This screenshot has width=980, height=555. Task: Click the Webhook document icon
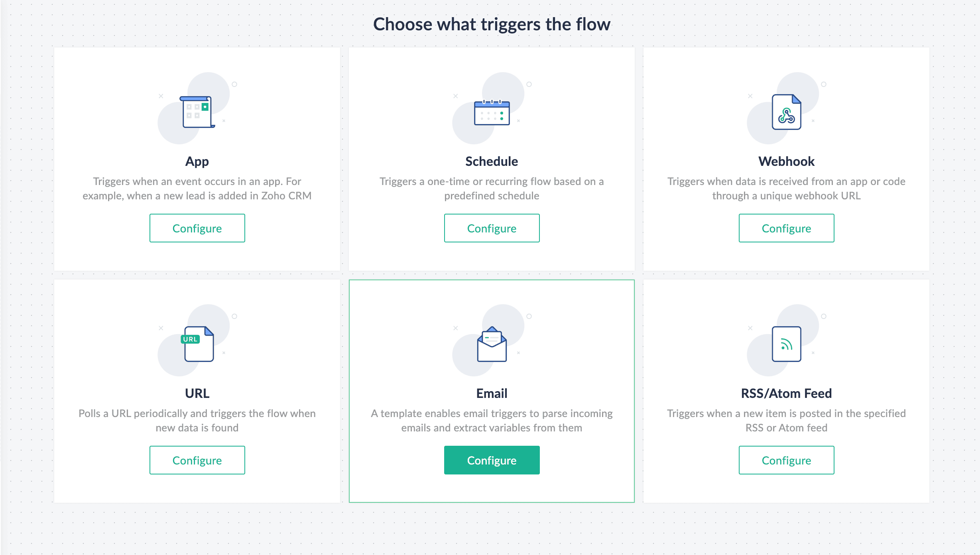point(786,112)
